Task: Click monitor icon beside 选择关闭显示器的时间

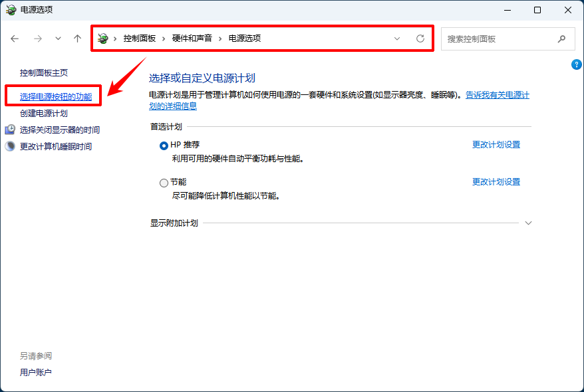Action: click(10, 130)
